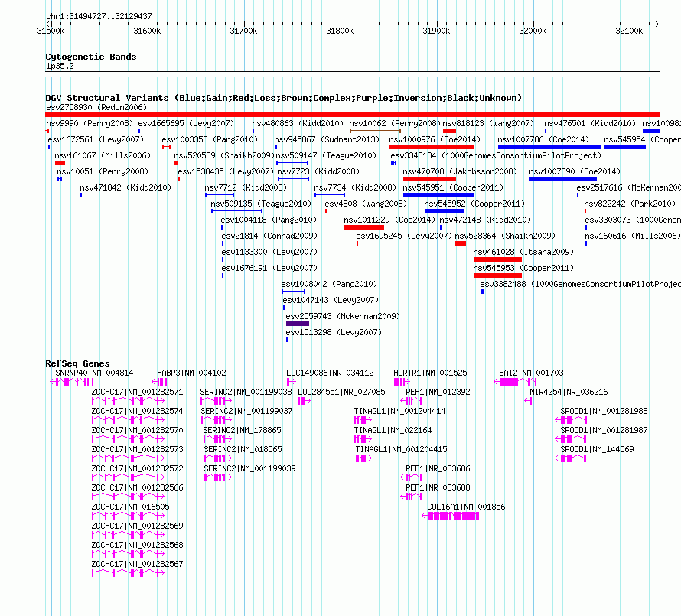Click the esv1003353 (Pang2010) red span
The width and height of the screenshot is (681, 616).
[x=166, y=147]
